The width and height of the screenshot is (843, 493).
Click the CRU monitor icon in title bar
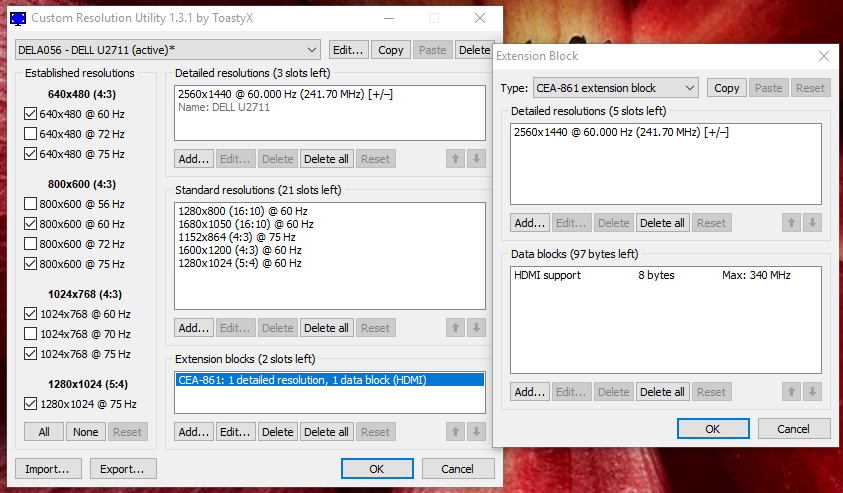pyautogui.click(x=17, y=18)
